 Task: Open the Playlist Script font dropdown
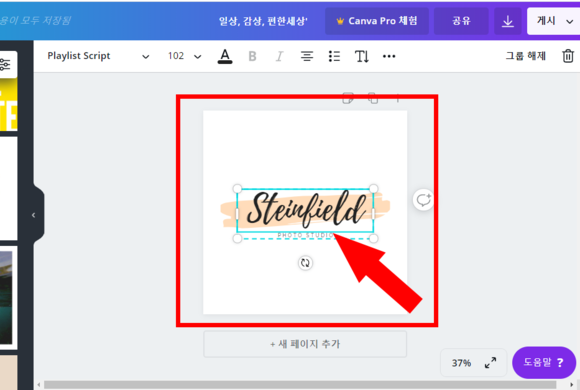(x=98, y=56)
